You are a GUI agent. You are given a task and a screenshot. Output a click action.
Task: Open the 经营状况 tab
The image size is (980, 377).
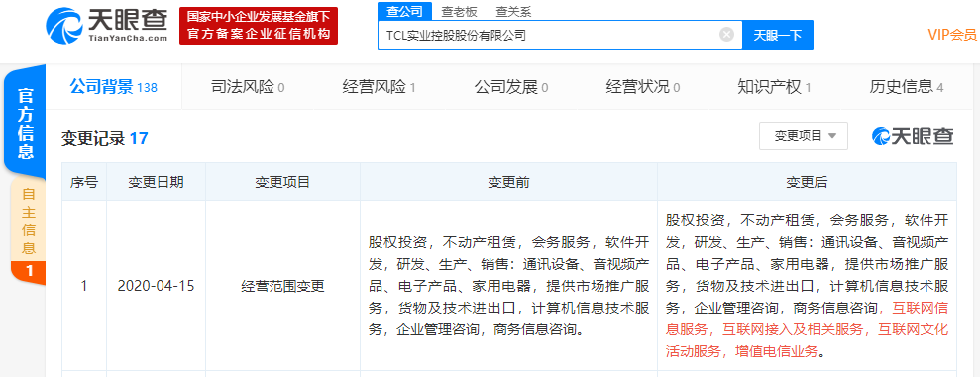click(x=642, y=87)
